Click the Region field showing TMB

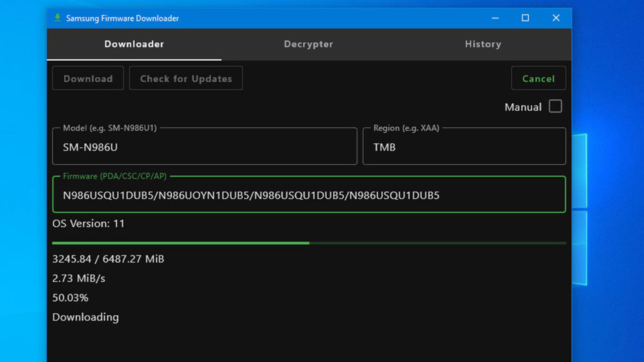point(464,147)
